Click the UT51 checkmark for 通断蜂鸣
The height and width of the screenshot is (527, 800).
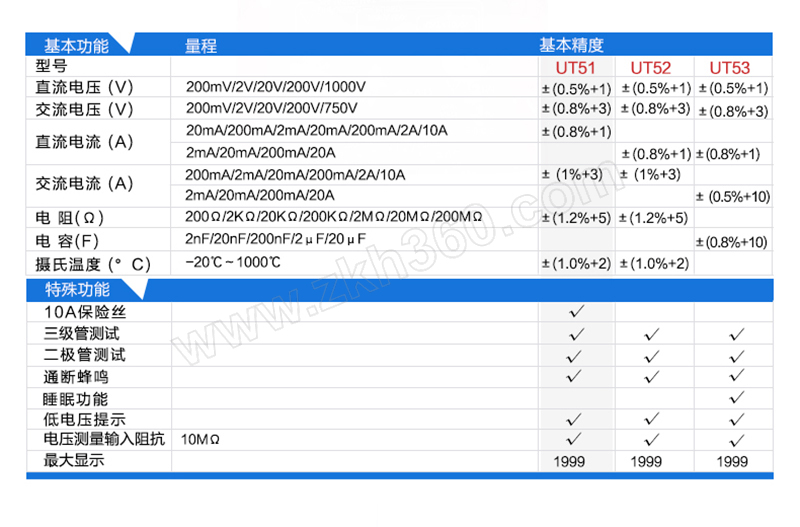[x=574, y=377]
